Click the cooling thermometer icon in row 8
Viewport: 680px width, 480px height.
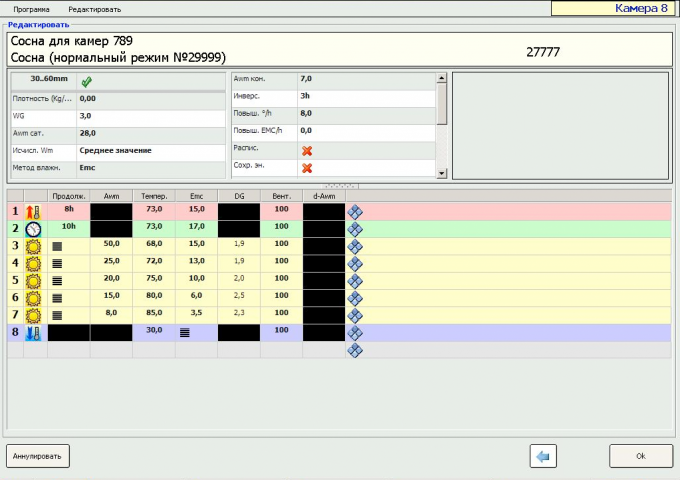coord(33,333)
